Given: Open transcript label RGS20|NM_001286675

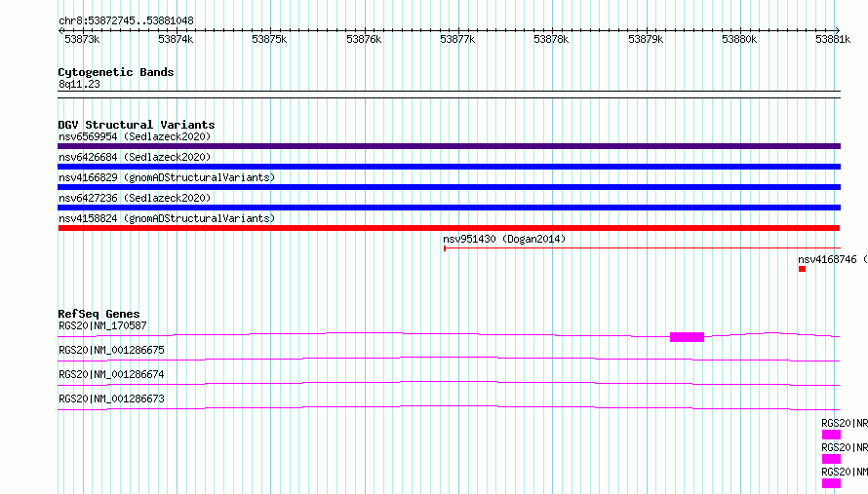Looking at the screenshot, I should 111,350.
